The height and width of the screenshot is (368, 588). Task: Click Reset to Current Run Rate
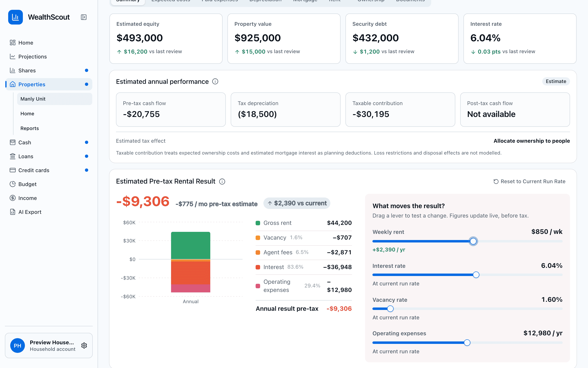pos(529,181)
